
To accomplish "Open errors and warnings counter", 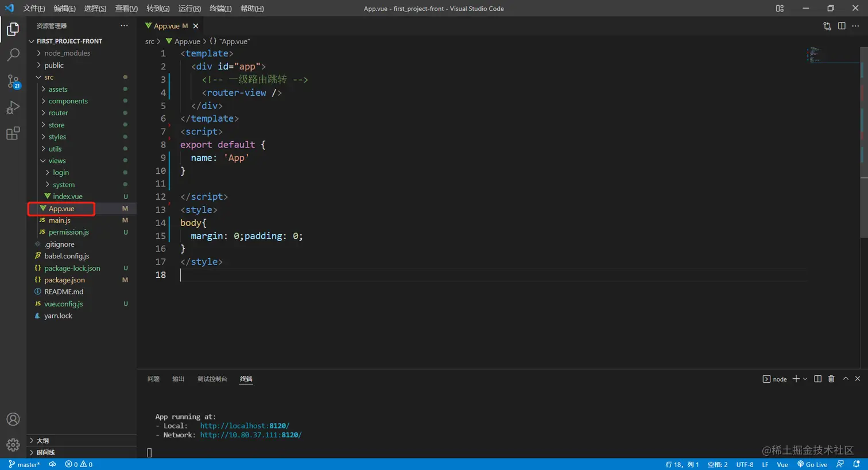I will (x=79, y=464).
